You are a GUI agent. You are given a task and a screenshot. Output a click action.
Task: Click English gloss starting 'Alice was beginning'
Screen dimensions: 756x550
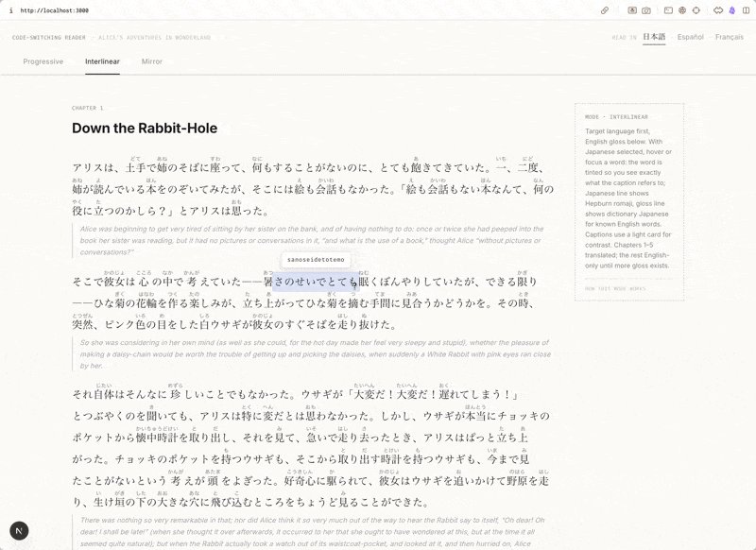point(312,241)
